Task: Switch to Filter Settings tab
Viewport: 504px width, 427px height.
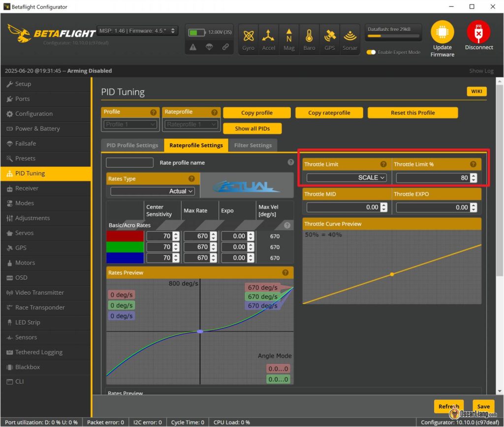Action: 253,145
